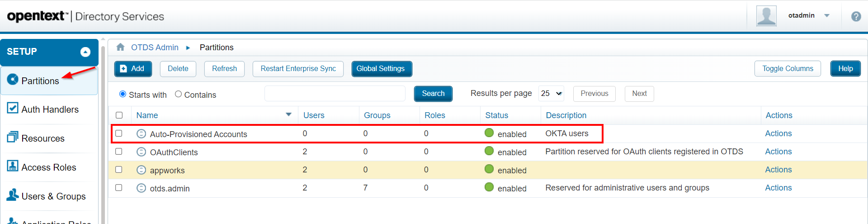This screenshot has height=224, width=868.
Task: Select the Contains radio button
Action: 179,94
